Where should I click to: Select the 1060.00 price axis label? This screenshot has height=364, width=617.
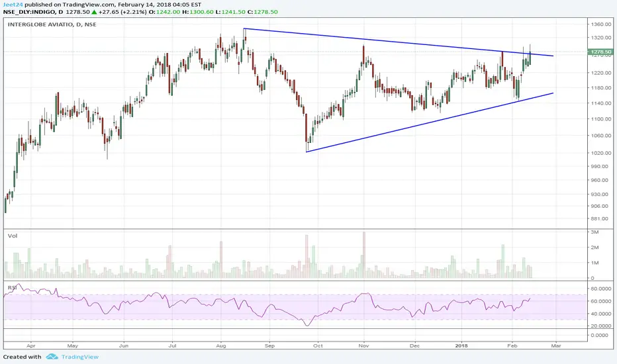click(x=601, y=136)
